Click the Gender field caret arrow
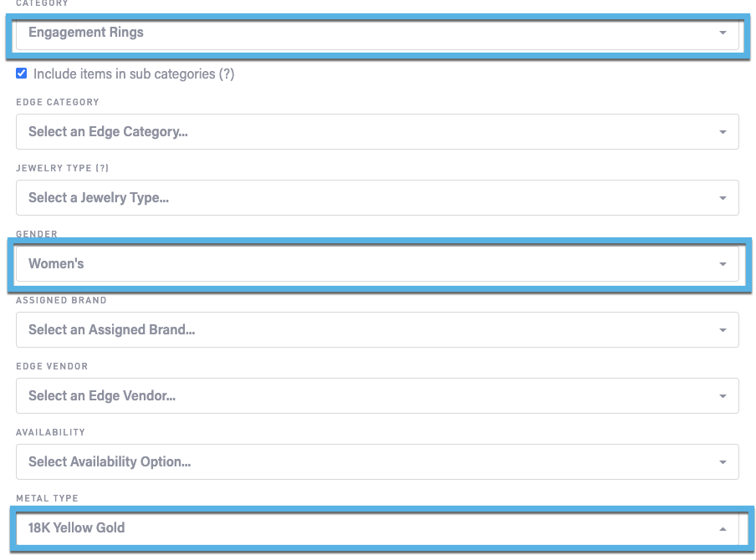The image size is (756, 560). (x=722, y=264)
